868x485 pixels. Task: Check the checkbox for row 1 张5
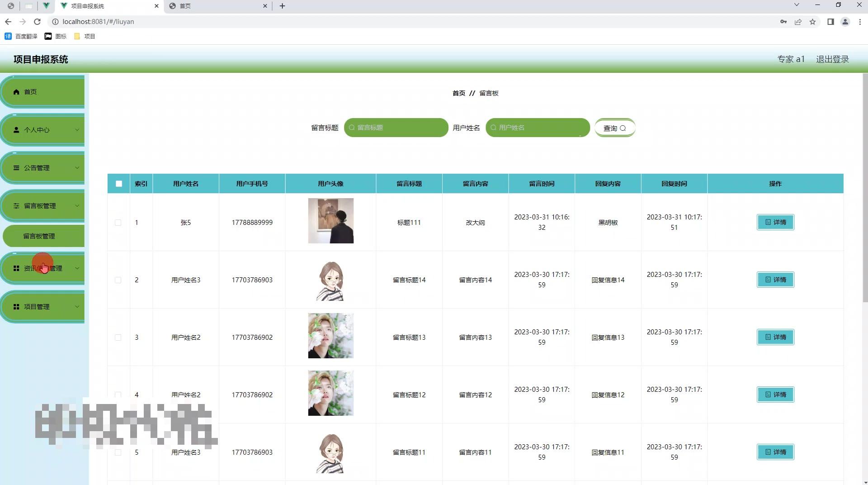click(x=118, y=223)
